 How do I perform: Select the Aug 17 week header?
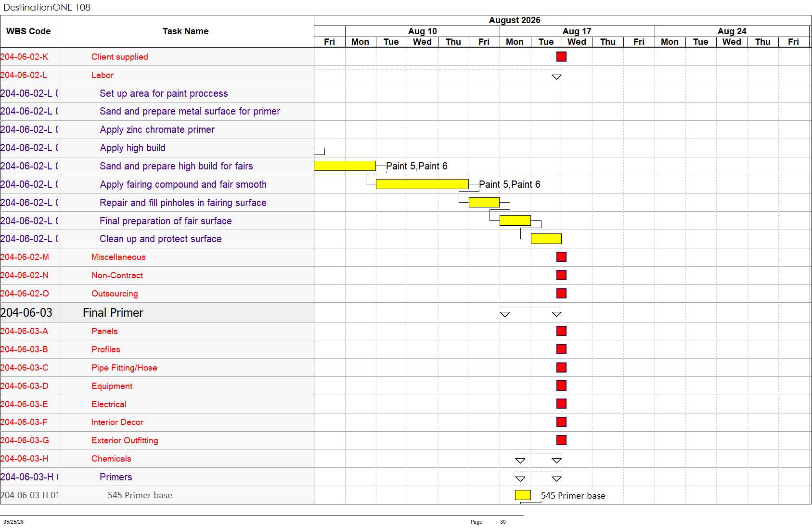(577, 31)
